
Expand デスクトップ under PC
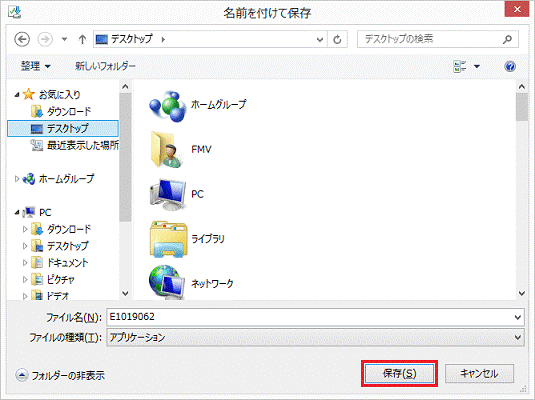click(x=25, y=246)
